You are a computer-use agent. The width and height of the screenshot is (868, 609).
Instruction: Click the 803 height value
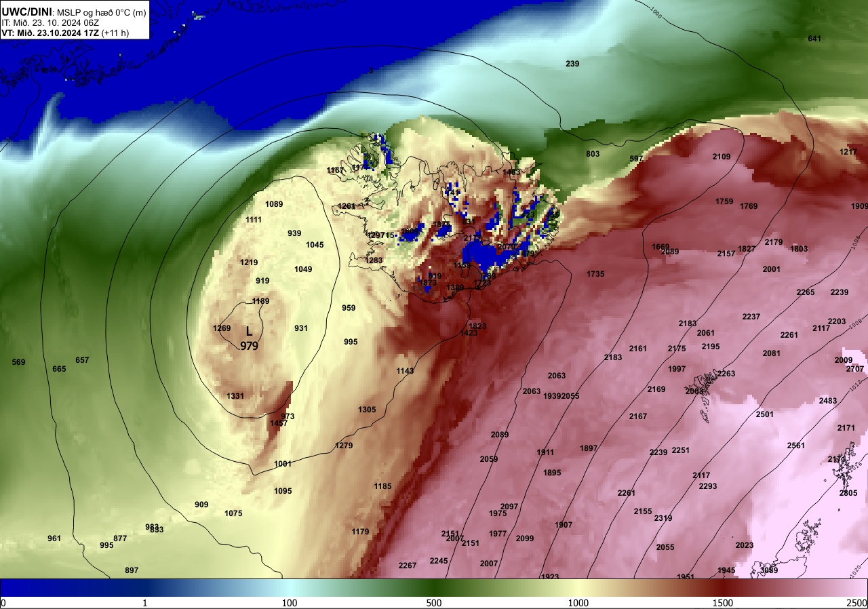point(593,154)
